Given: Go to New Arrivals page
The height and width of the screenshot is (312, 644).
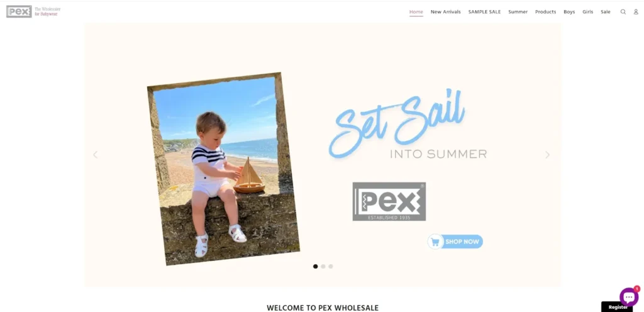Looking at the screenshot, I should tap(446, 12).
